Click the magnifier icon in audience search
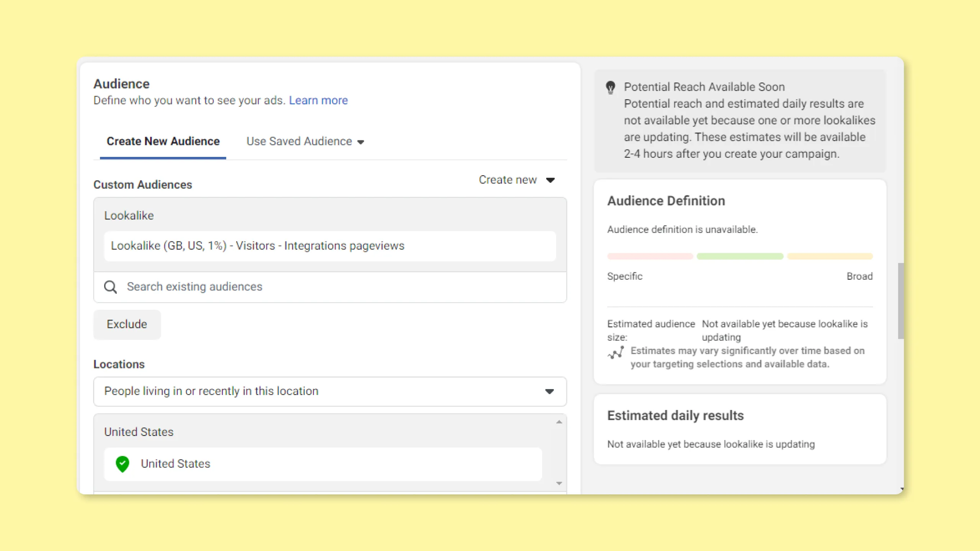The image size is (980, 551). click(x=110, y=287)
